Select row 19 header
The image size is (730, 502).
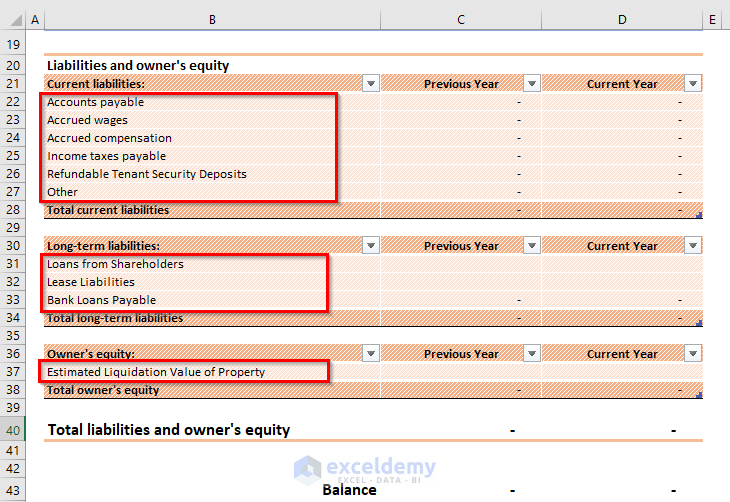[13, 45]
